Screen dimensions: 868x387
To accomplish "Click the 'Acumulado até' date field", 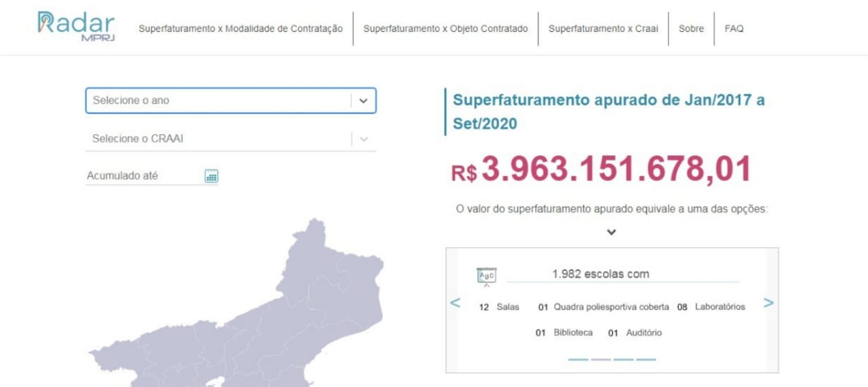I will 152,176.
